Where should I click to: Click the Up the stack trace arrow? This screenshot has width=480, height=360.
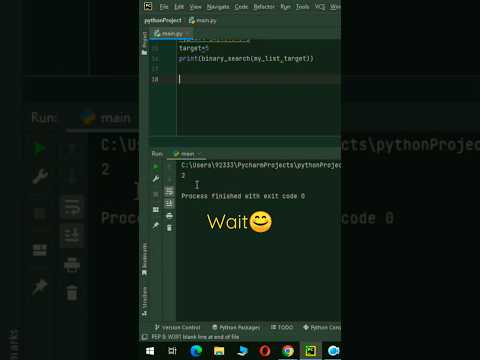[169, 167]
